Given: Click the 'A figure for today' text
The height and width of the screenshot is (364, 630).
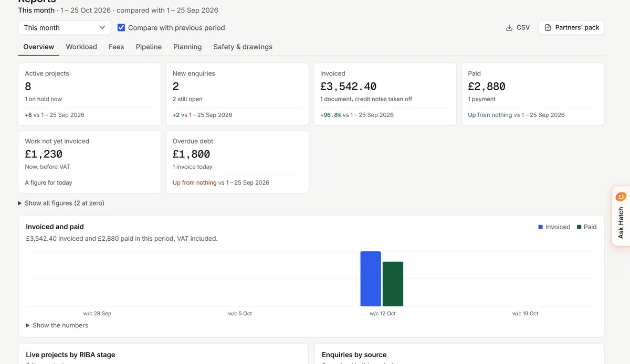Looking at the screenshot, I should click(x=48, y=183).
